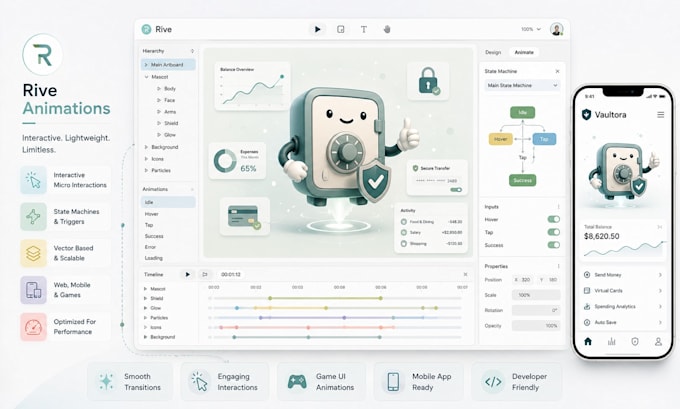Image resolution: width=680 pixels, height=409 pixels.
Task: Expand the Arms hierarchy item
Action: pos(159,111)
